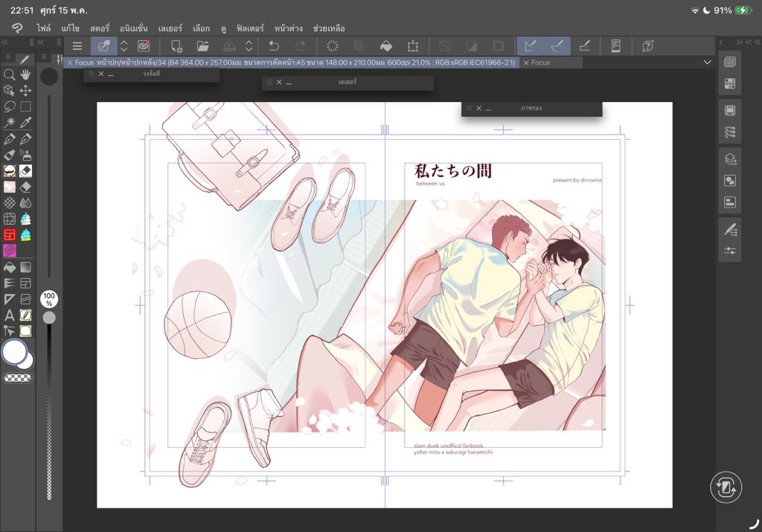Open the Layer panel stack icon
This screenshot has height=532, width=762.
pyautogui.click(x=730, y=63)
